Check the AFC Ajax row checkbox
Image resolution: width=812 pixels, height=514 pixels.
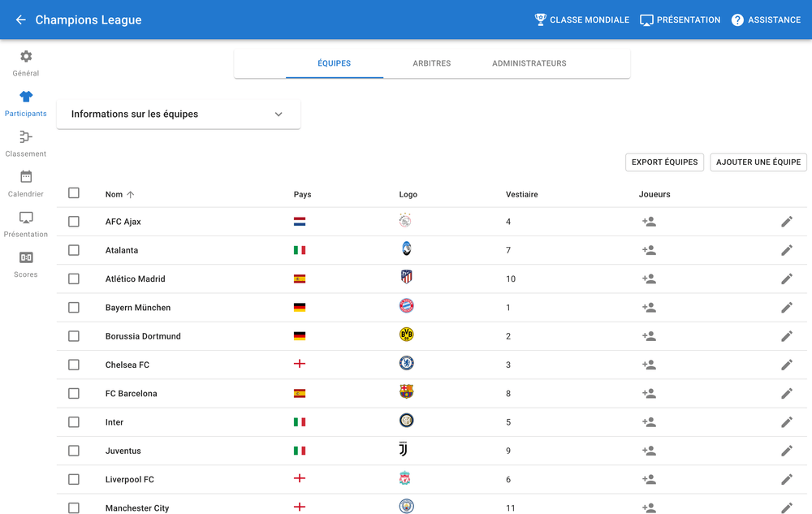tap(74, 222)
